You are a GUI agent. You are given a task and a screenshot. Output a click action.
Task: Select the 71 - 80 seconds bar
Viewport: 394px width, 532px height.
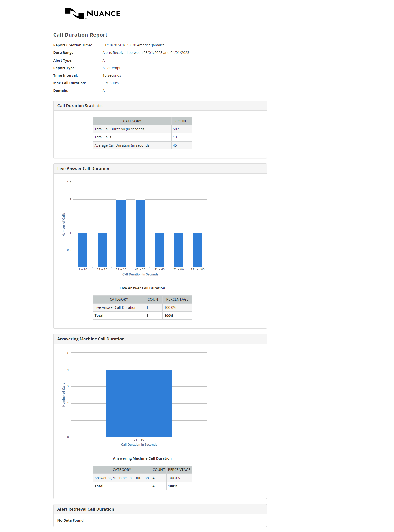(178, 250)
